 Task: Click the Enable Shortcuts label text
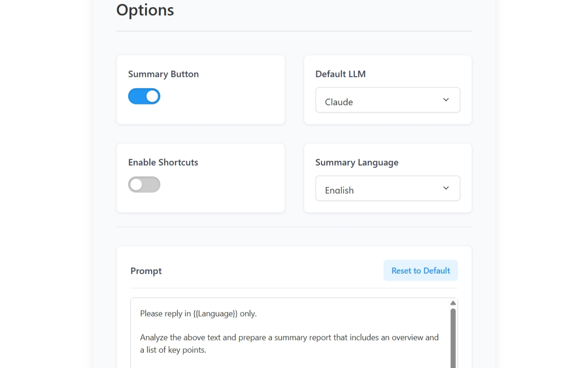[163, 162]
